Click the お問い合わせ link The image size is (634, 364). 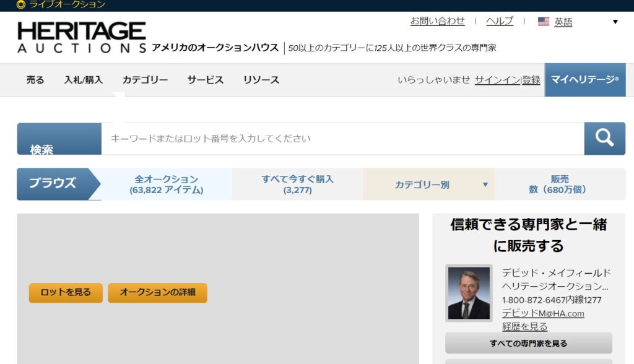(438, 21)
